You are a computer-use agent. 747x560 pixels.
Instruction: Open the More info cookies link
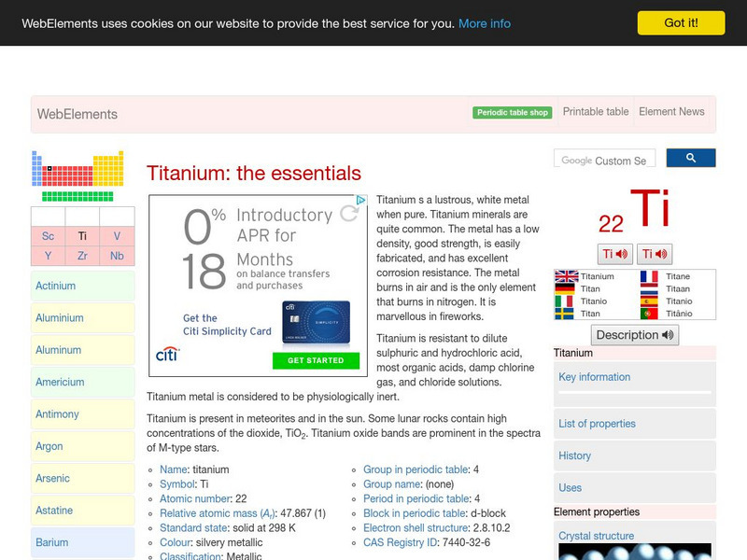click(484, 23)
